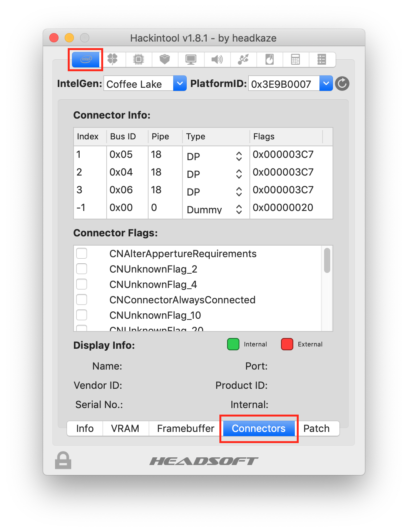Open the CPU chip toolbar section
The image size is (408, 532).
[x=139, y=60]
